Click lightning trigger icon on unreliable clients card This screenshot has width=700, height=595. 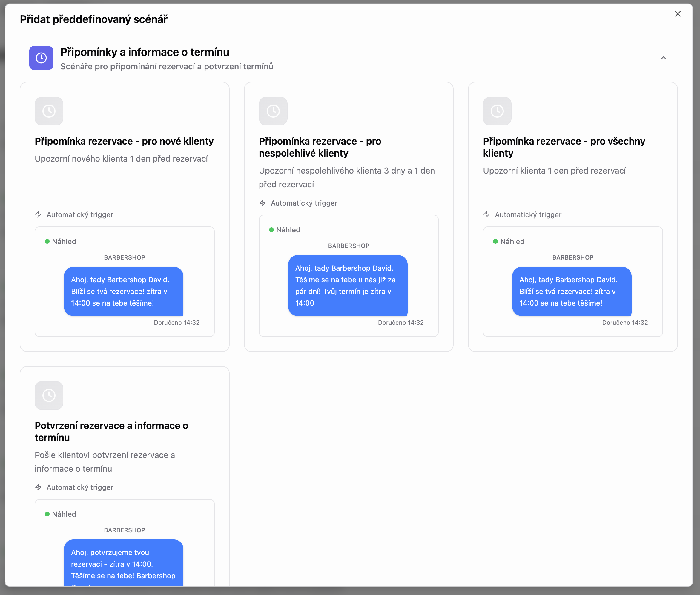coord(262,203)
